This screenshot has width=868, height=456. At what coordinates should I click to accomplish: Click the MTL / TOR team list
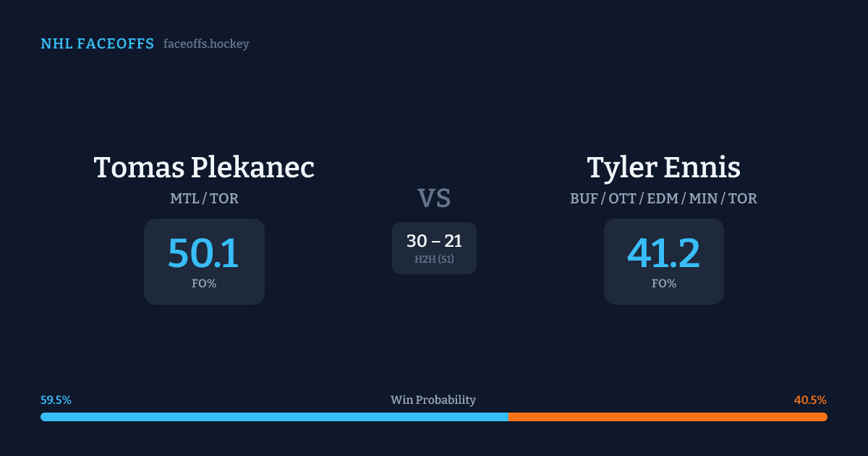(204, 198)
